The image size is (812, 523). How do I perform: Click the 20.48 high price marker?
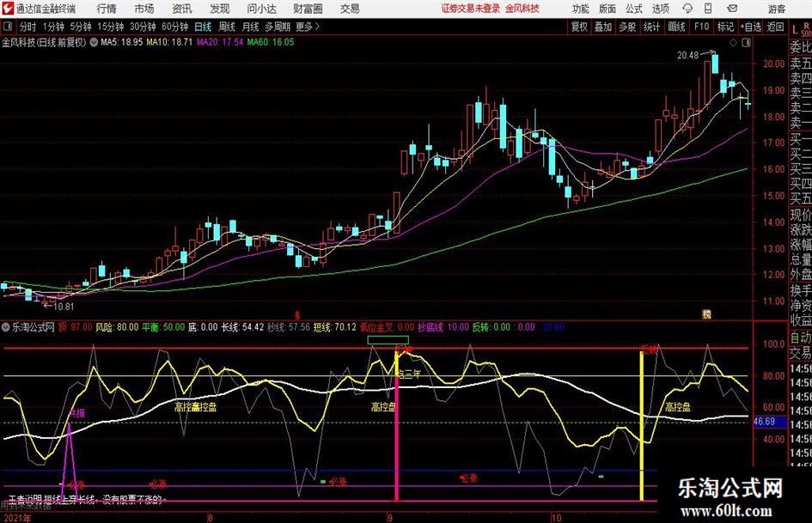pos(687,55)
